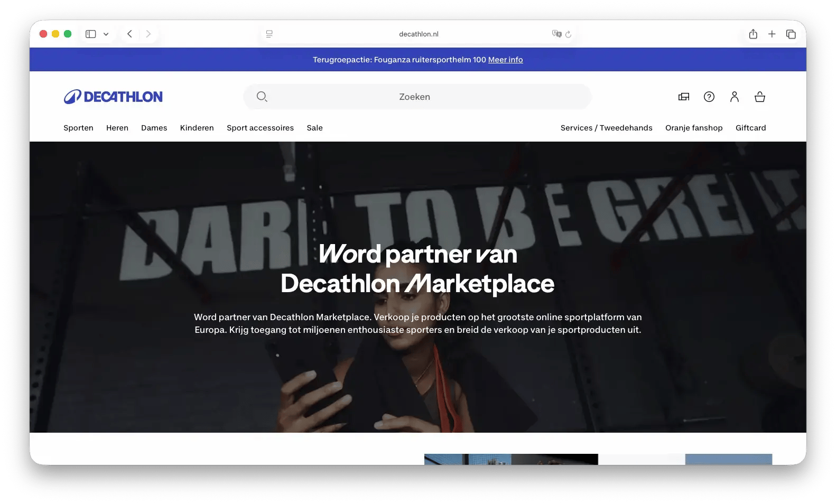The height and width of the screenshot is (504, 836).
Task: Open the Safari share button
Action: (x=753, y=34)
